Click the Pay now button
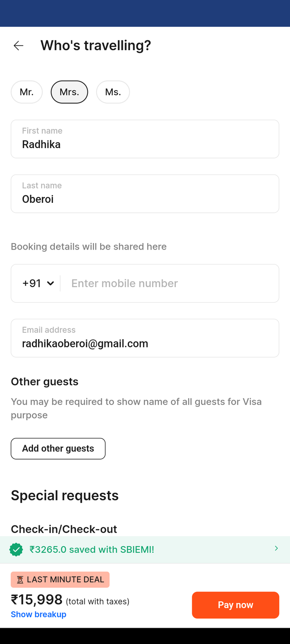This screenshot has width=290, height=644. coord(236,605)
